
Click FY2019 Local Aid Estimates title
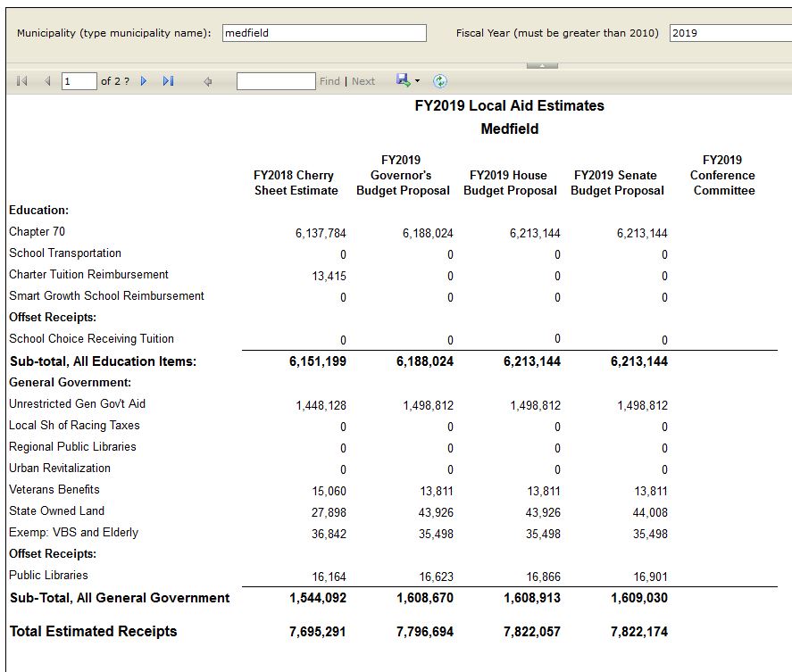(510, 105)
